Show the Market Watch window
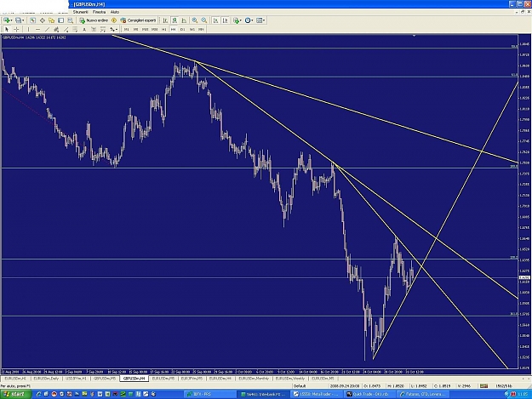532x399 pixels. [x=32, y=20]
